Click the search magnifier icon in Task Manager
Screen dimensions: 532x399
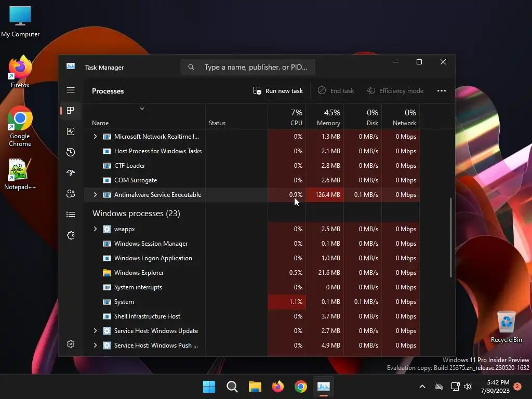191,67
